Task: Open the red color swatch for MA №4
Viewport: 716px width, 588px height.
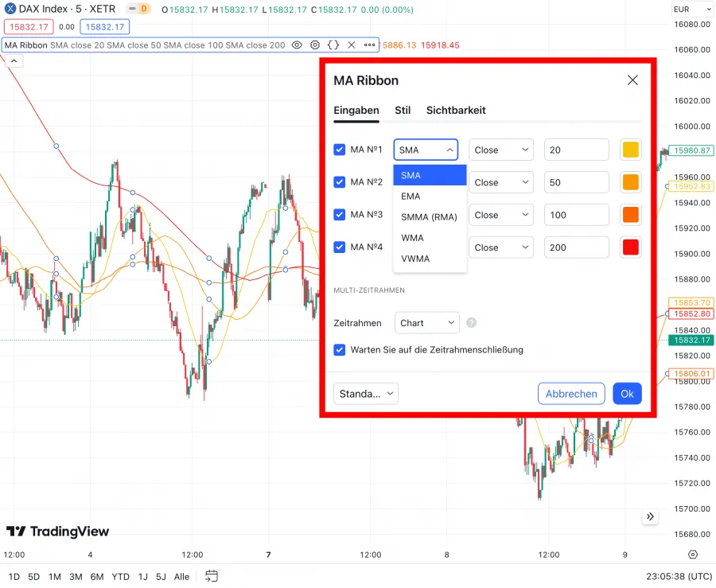Action: tap(630, 247)
